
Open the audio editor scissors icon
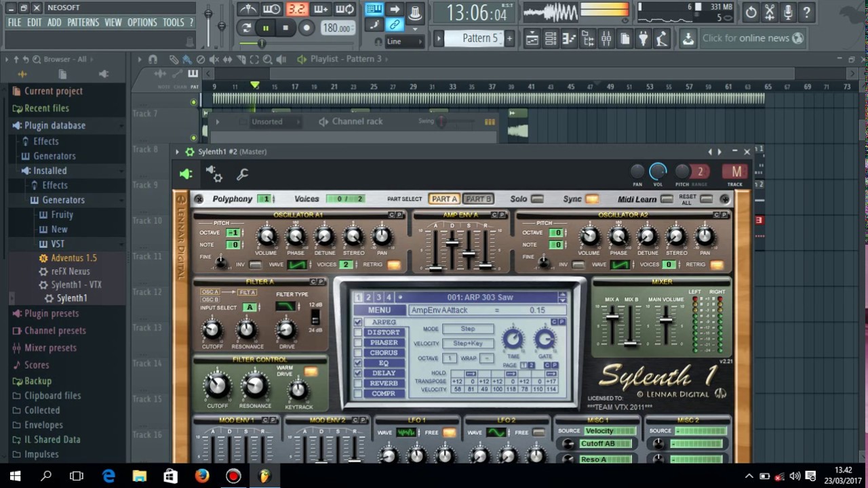770,12
